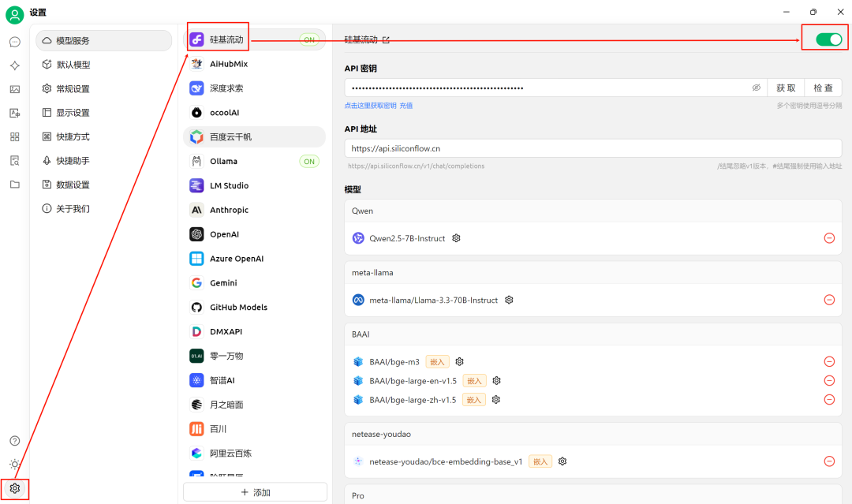
Task: Open 数据设置 settings section
Action: [x=104, y=185]
